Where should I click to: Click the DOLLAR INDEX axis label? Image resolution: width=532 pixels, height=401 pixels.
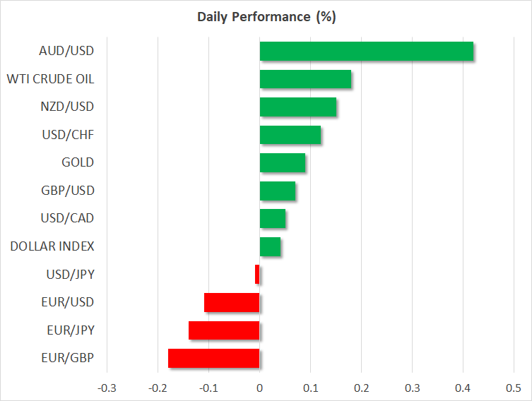pyautogui.click(x=52, y=246)
